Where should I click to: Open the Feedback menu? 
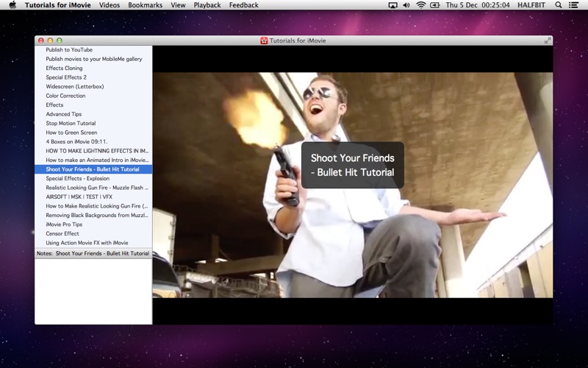pos(244,5)
